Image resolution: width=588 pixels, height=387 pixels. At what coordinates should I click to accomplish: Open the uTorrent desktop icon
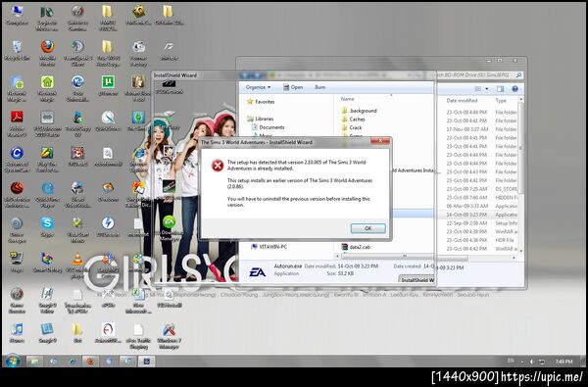click(x=108, y=85)
